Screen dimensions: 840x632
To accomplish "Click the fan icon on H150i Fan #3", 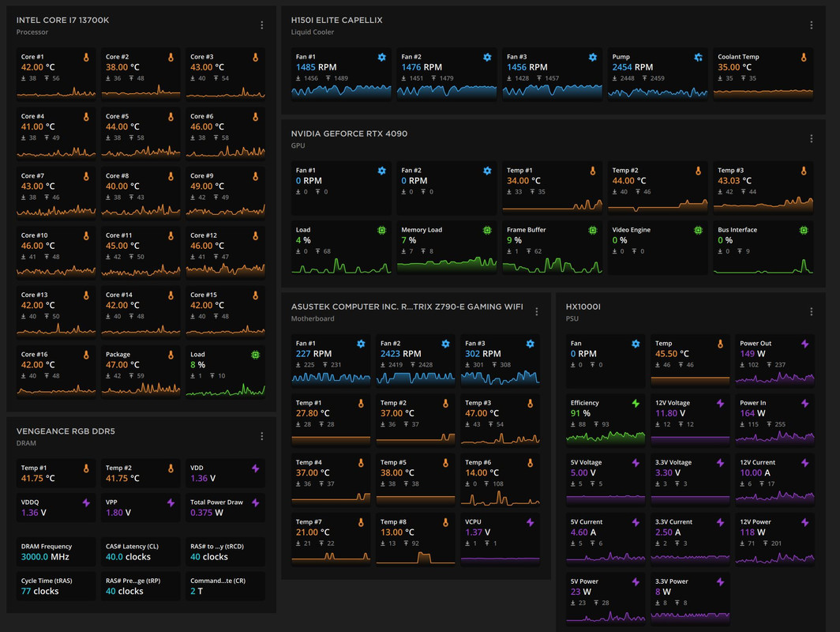I will tap(592, 58).
